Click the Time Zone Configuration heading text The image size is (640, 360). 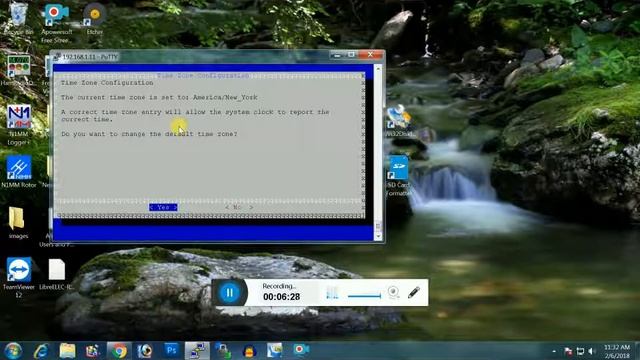click(x=107, y=83)
